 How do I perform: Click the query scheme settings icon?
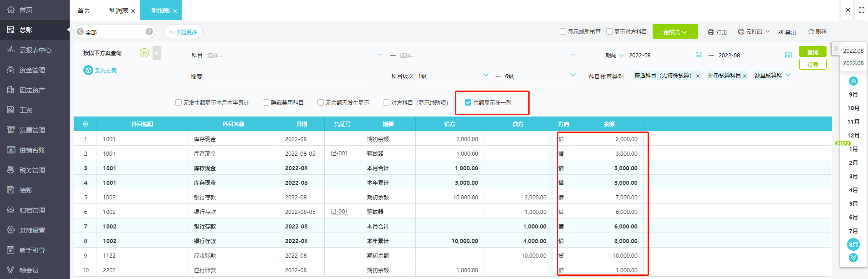(x=144, y=53)
